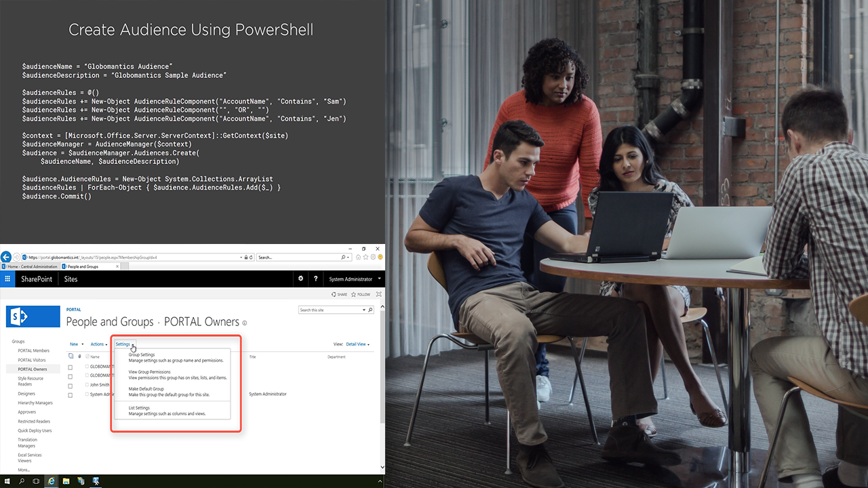Click the PORTAL breadcrumb link
The height and width of the screenshot is (488, 868).
[73, 309]
